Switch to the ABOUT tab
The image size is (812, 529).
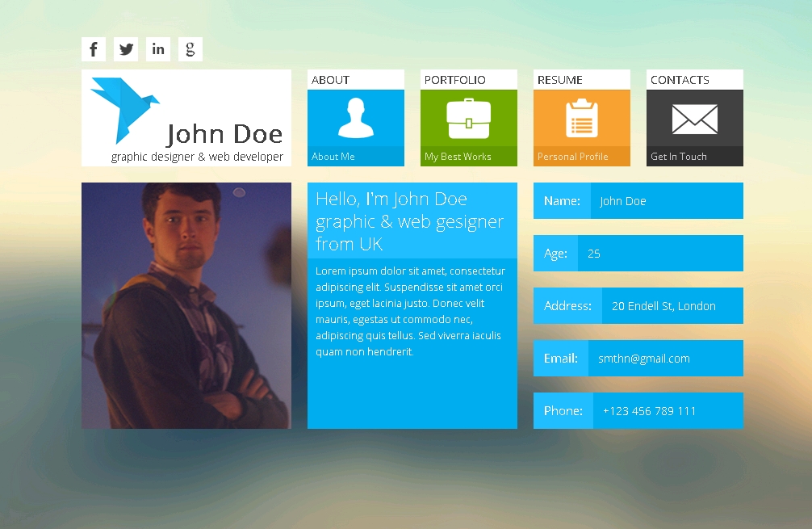click(x=331, y=80)
